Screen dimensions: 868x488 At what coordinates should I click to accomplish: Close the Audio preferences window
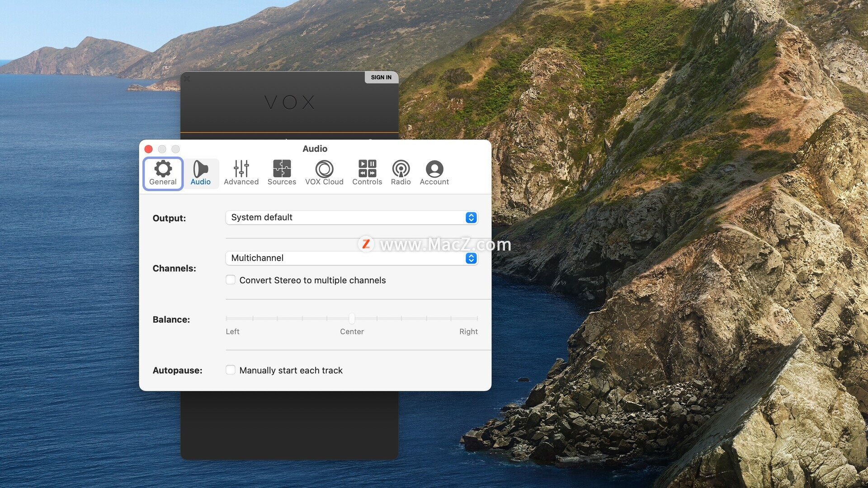coord(148,149)
